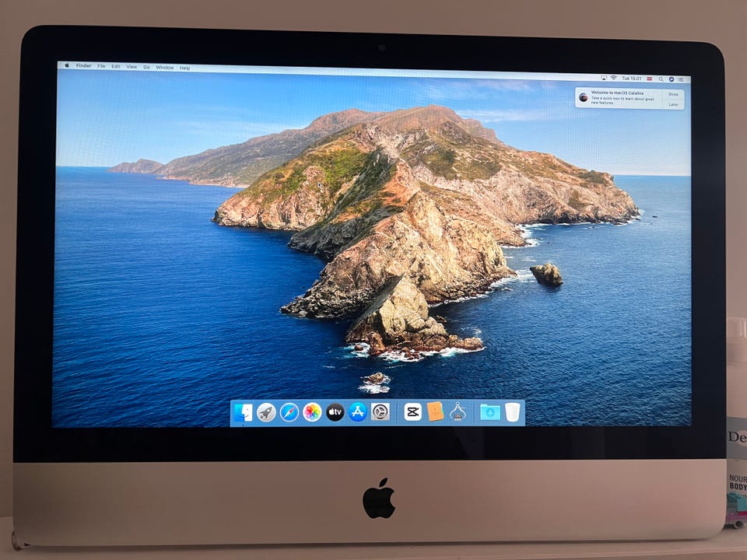Open the Apple menu
The width and height of the screenshot is (747, 560).
(x=67, y=65)
